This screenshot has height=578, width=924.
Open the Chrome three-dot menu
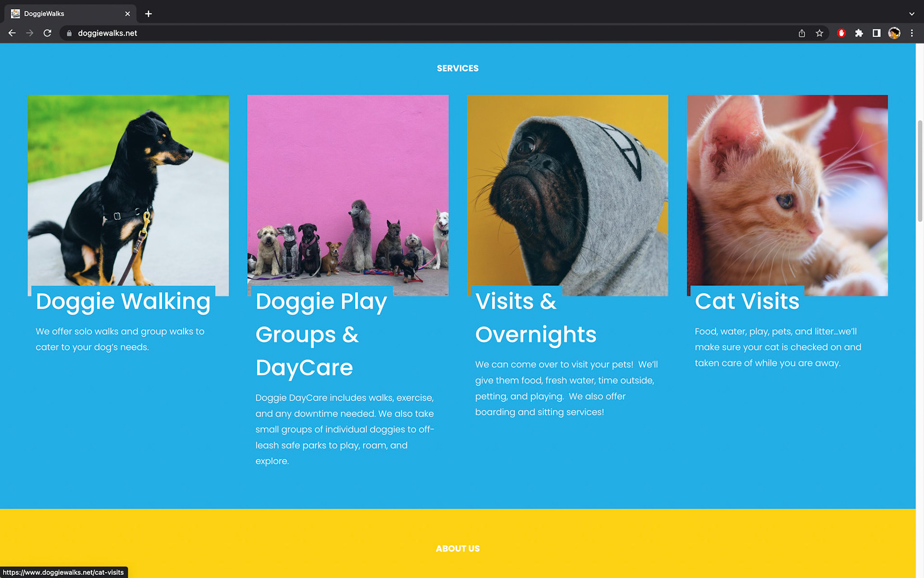point(911,33)
